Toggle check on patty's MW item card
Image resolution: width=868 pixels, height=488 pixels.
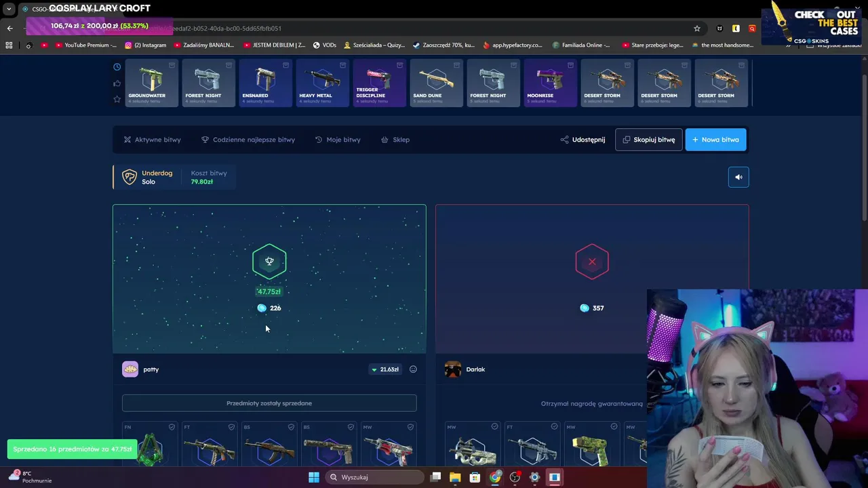(410, 427)
